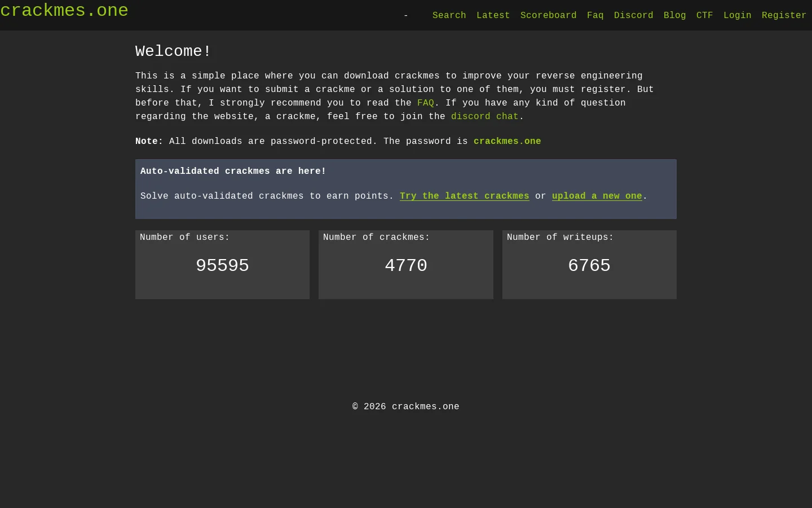This screenshot has height=508, width=812.
Task: Open the Blog navigation link
Action: [675, 15]
